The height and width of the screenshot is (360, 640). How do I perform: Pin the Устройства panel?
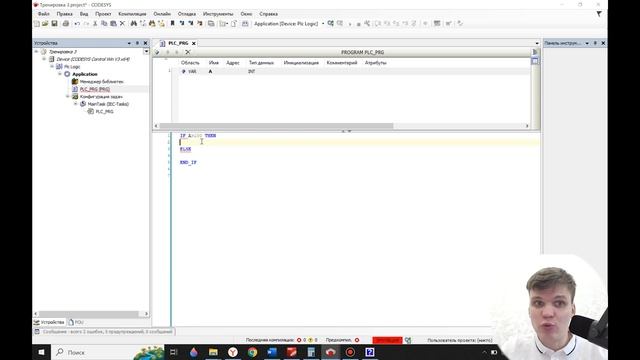[137, 43]
